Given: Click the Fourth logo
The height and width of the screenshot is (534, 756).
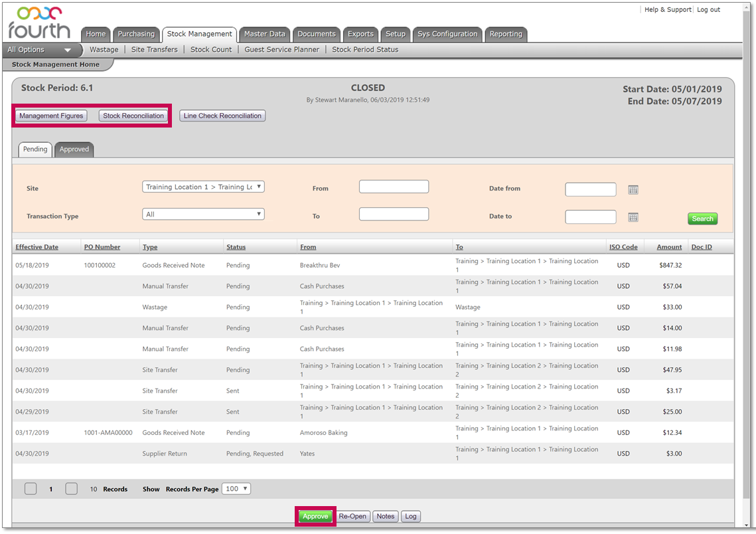Looking at the screenshot, I should tap(39, 24).
